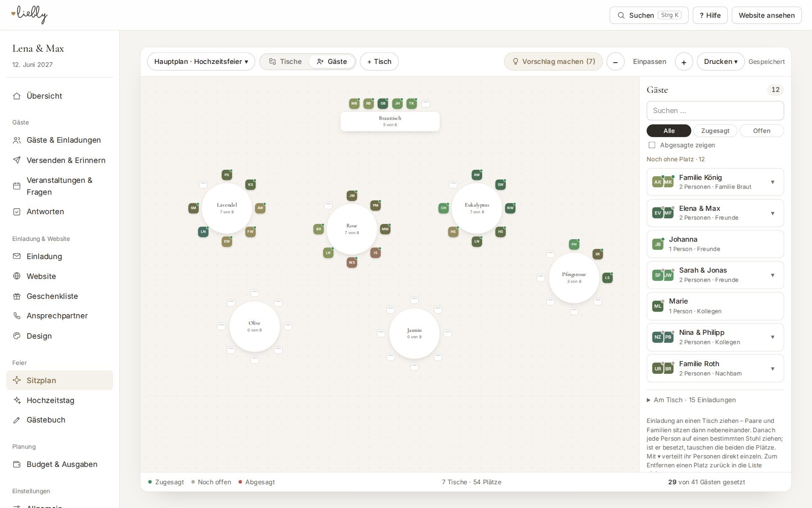Select the Olive table circle
The image size is (812, 508).
coord(255,326)
